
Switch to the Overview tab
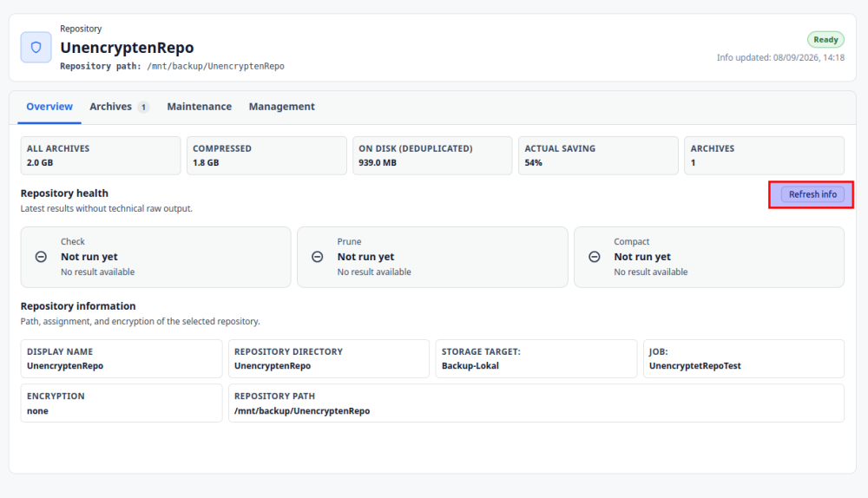pos(49,107)
